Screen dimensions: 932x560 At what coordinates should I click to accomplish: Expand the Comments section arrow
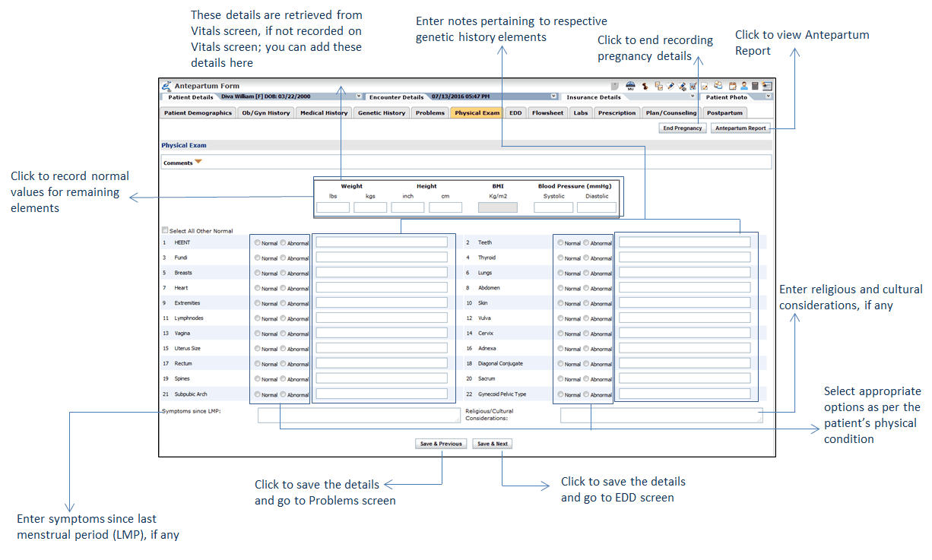click(199, 162)
